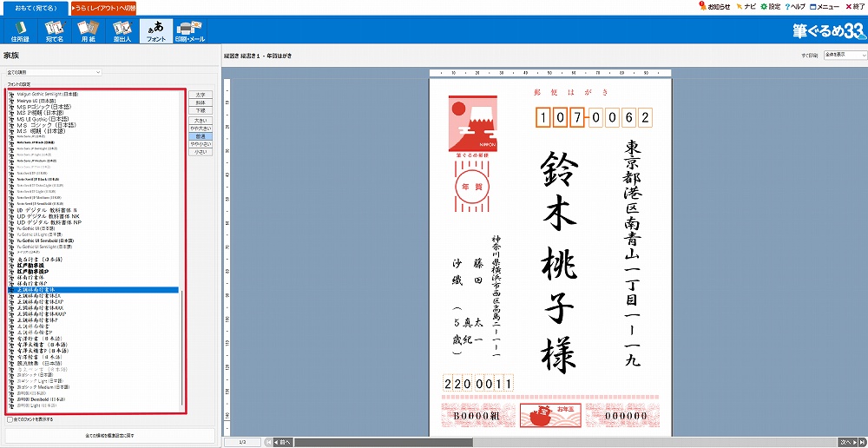Click sender postal code 2200011
868x448 pixels.
[x=479, y=383]
